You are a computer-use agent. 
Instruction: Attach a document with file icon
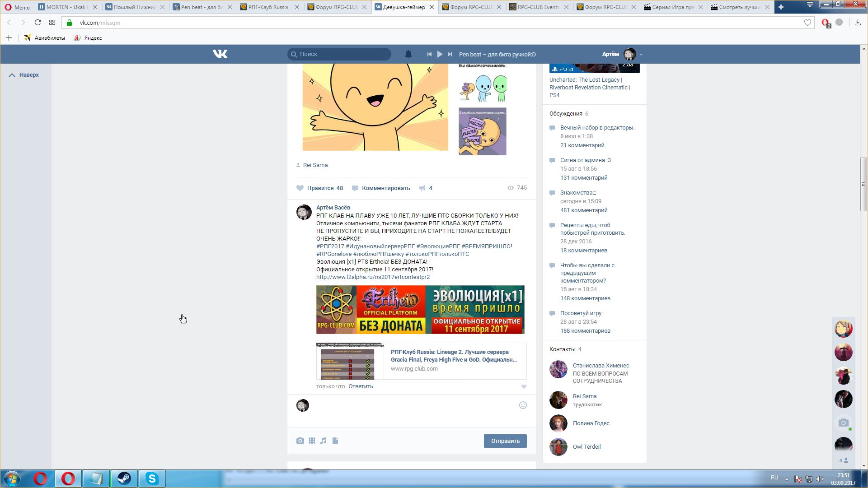pos(335,441)
